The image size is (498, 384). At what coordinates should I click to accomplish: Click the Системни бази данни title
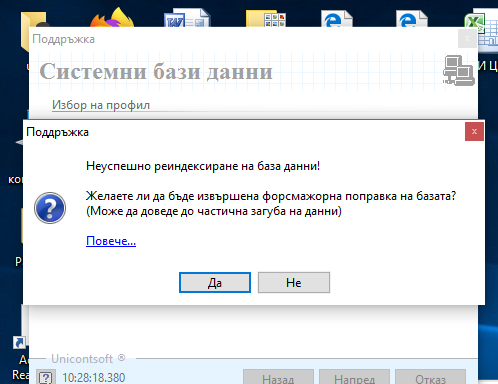click(x=156, y=71)
